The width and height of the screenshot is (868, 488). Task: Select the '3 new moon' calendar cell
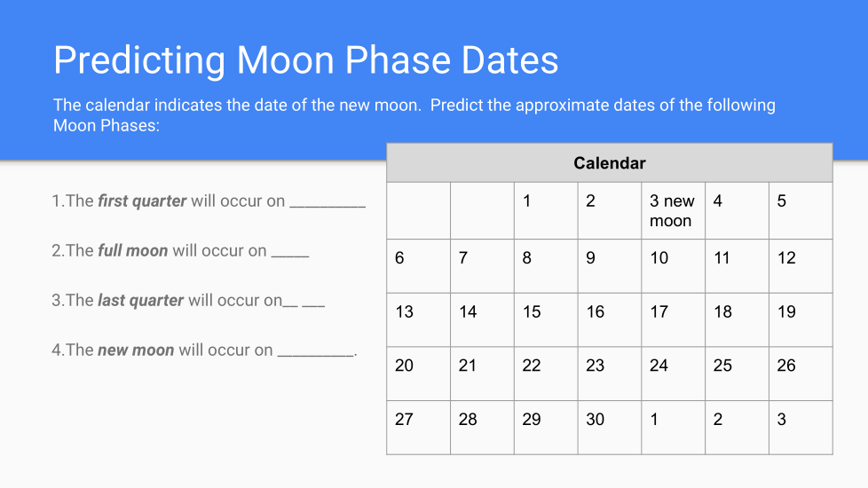(x=673, y=211)
